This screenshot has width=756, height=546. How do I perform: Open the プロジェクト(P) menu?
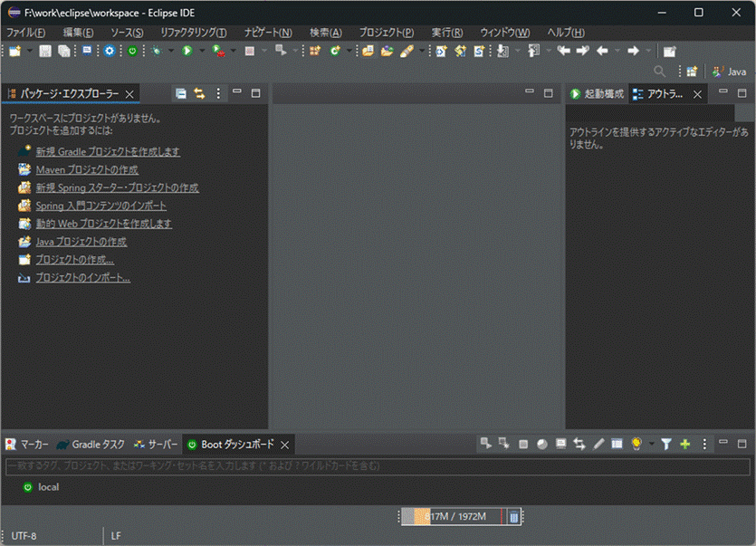click(387, 33)
